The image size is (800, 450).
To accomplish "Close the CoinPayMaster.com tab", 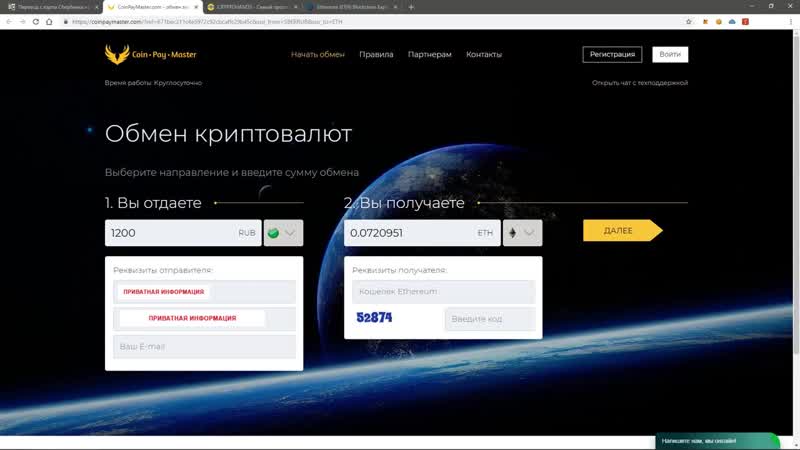I will click(195, 7).
